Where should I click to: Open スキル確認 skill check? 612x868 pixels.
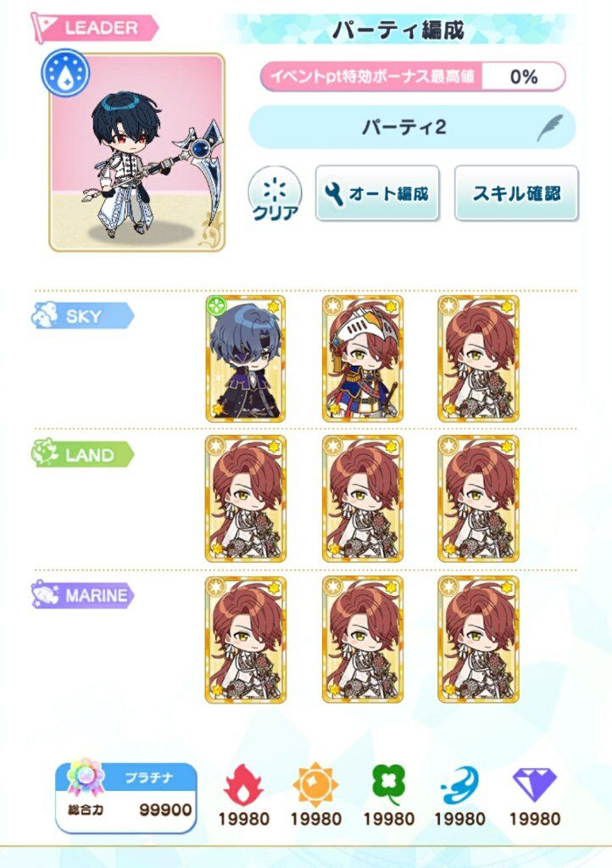516,193
